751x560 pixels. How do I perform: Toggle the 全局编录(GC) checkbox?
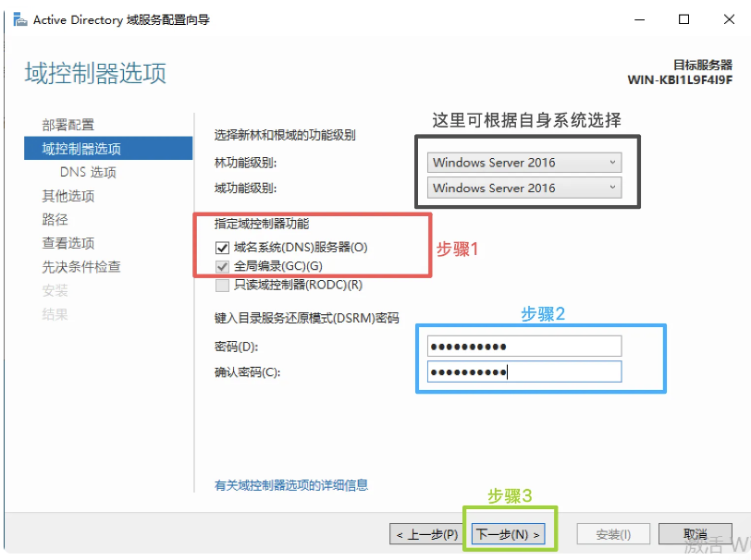tap(221, 266)
